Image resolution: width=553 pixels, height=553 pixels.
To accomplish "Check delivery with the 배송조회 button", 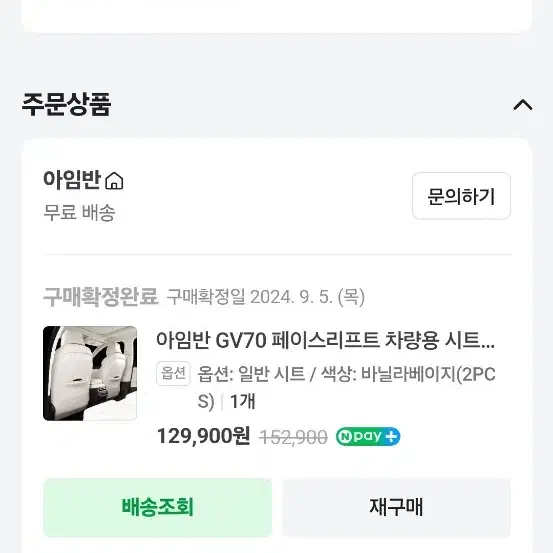I will tap(157, 508).
